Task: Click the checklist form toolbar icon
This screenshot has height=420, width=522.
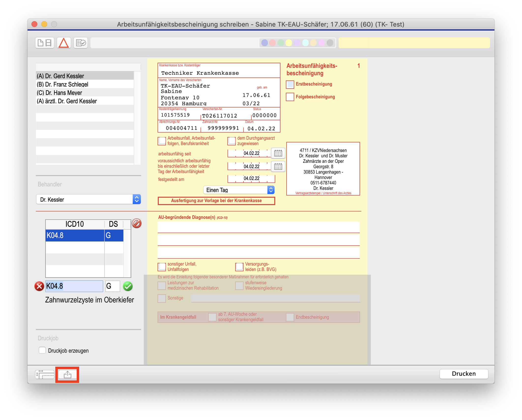Action: click(81, 43)
